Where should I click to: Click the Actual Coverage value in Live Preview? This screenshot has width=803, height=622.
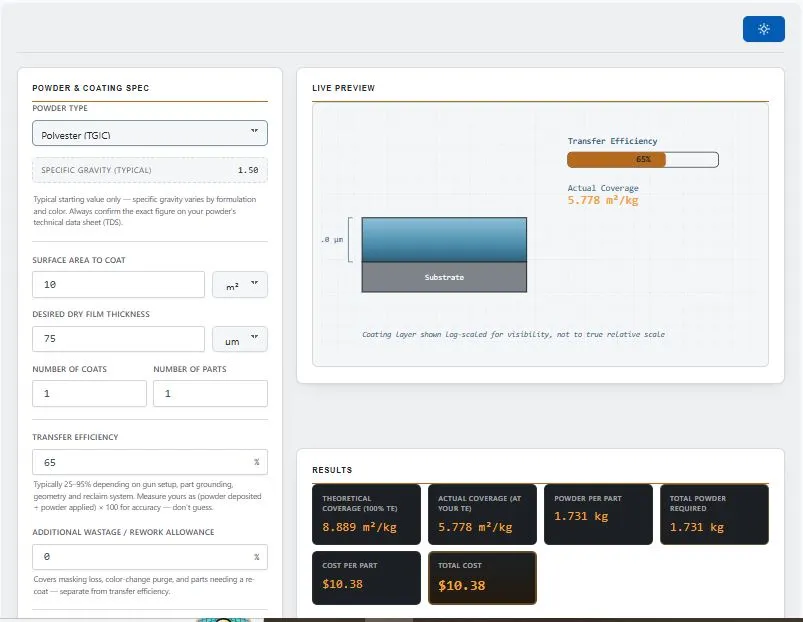[x=603, y=201]
